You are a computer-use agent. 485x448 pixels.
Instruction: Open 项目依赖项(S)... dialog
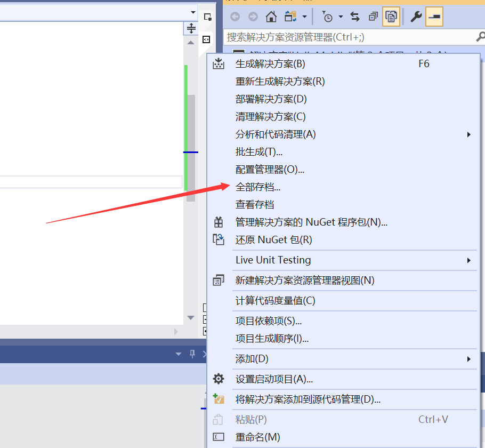343,321
